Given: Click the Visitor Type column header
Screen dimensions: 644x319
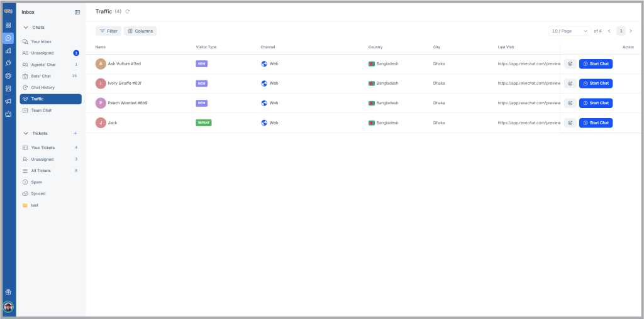Looking at the screenshot, I should pos(206,47).
